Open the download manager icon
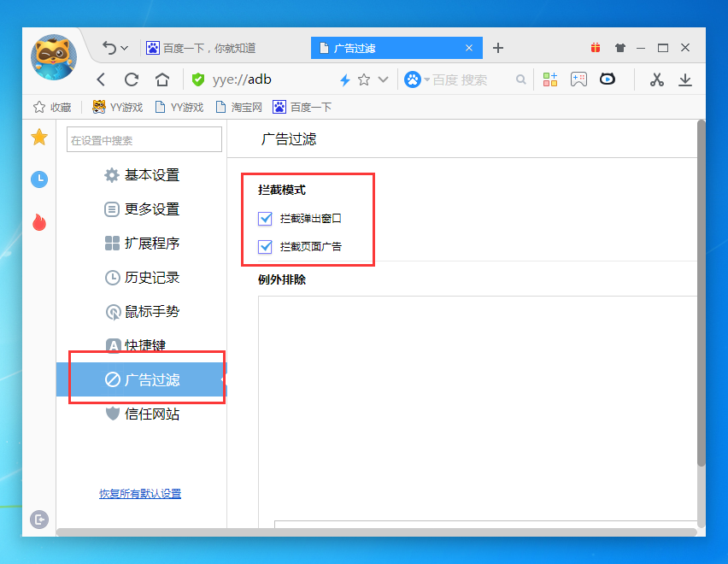 685,79
